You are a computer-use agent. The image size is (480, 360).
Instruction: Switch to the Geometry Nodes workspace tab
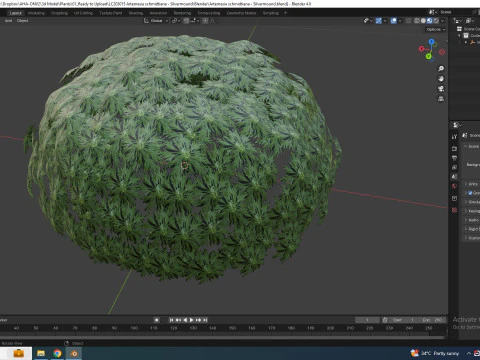[241, 13]
